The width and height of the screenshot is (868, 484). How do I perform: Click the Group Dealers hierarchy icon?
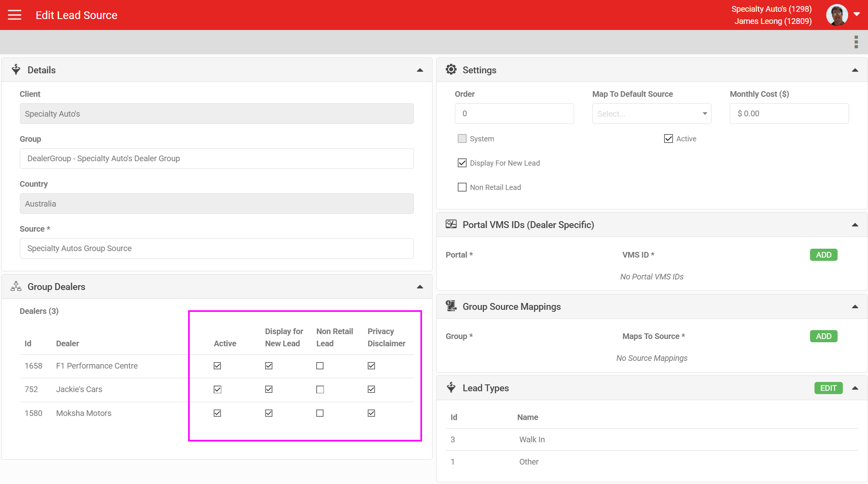pyautogui.click(x=16, y=286)
